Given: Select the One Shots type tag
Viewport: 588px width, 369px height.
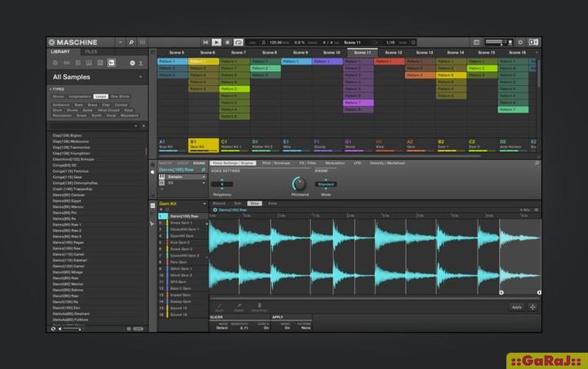Looking at the screenshot, I should 120,96.
